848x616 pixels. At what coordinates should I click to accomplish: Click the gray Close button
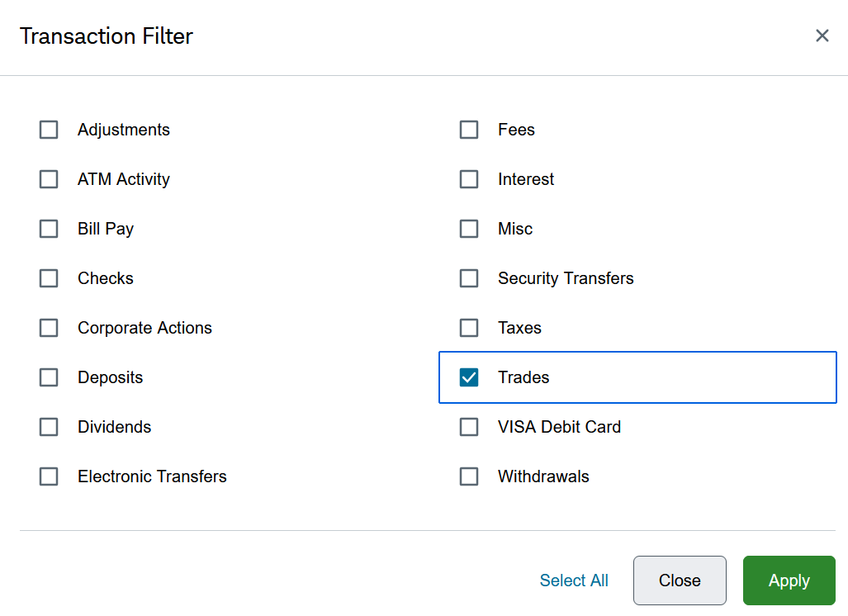pyautogui.click(x=680, y=580)
